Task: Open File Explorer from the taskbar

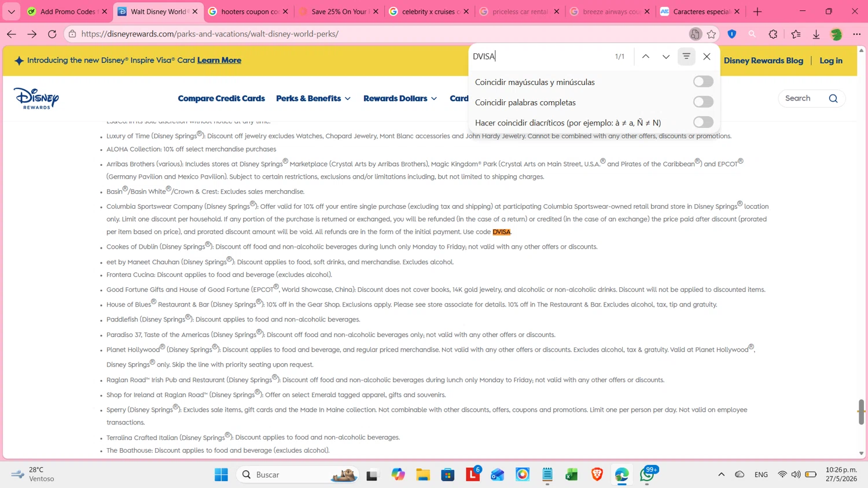Action: [423, 475]
